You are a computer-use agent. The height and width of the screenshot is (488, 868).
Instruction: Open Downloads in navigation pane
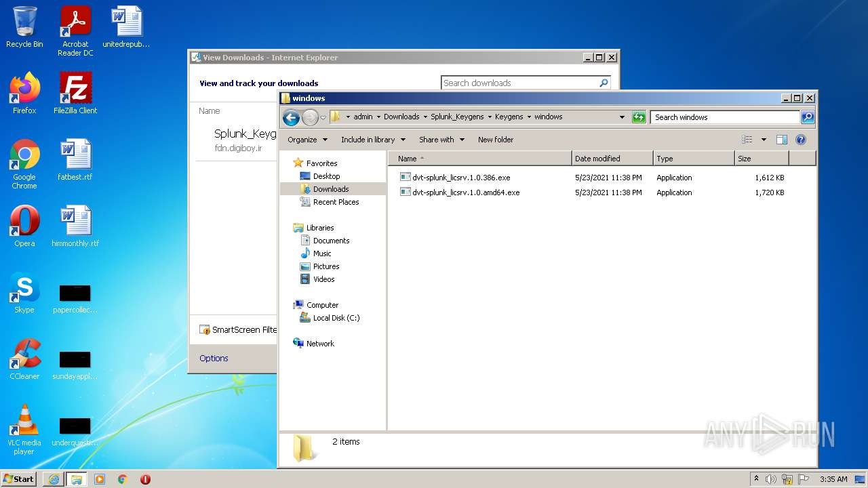click(331, 189)
